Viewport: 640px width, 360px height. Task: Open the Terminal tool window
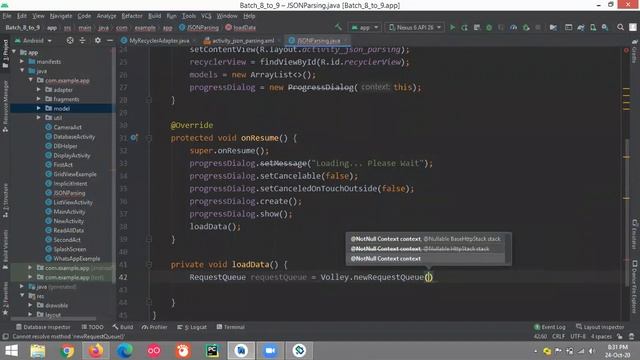tap(231, 327)
